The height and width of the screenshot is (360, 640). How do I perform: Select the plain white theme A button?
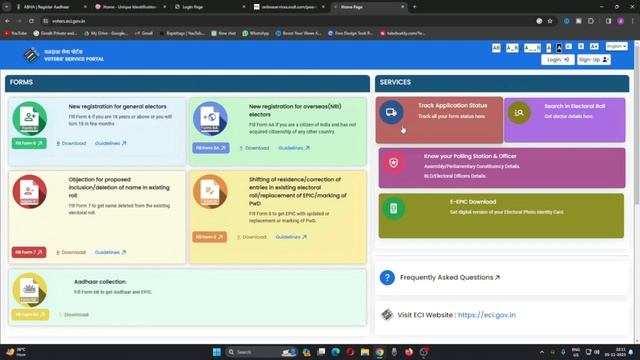pyautogui.click(x=549, y=48)
